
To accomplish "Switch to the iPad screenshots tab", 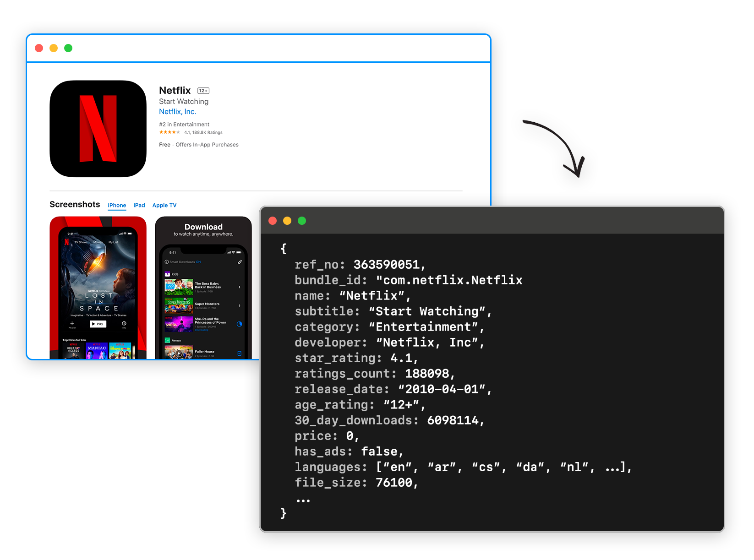I will click(x=139, y=205).
